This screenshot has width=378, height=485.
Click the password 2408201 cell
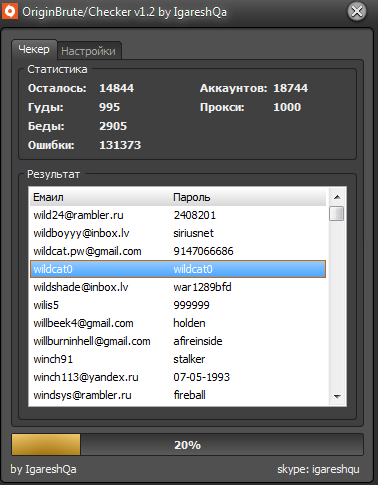[x=195, y=215]
